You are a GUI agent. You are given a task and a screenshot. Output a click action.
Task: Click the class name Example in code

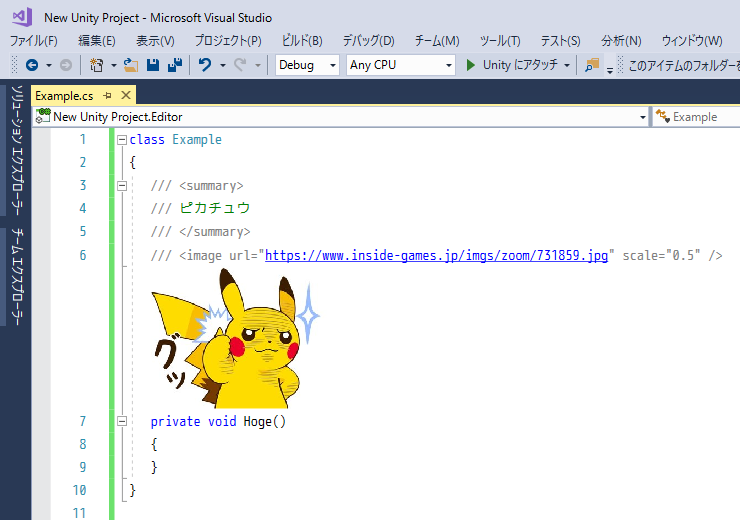point(197,140)
